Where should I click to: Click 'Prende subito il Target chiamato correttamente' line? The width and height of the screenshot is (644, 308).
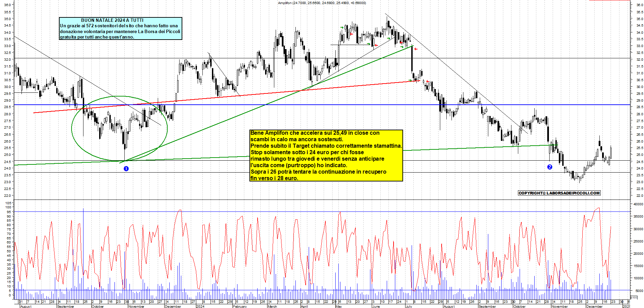(326, 146)
